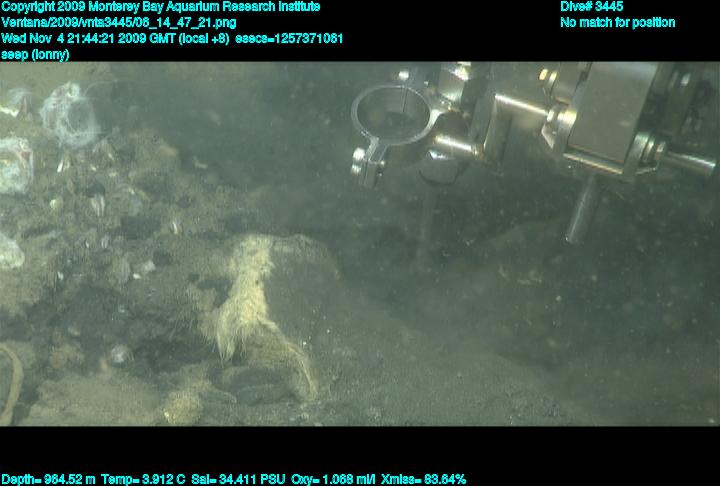Select the file path ending 06_14_47_21.png

click(x=119, y=23)
